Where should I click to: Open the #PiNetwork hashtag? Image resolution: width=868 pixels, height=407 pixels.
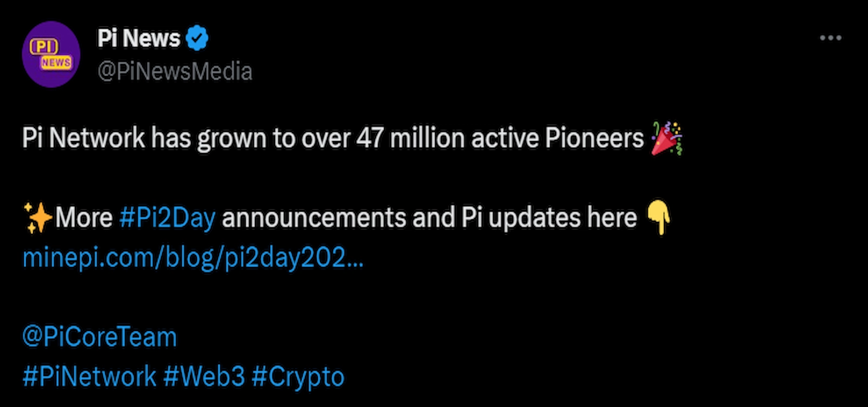point(87,374)
